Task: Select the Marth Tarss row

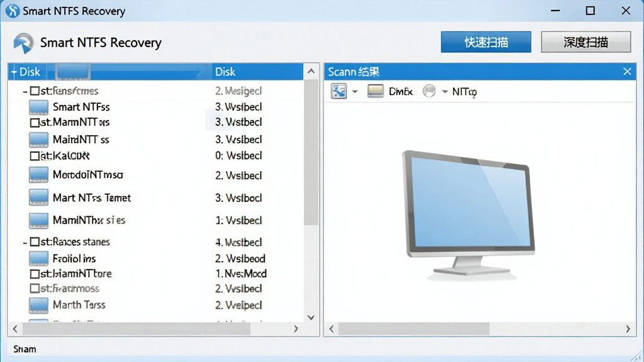Action: coord(156,305)
